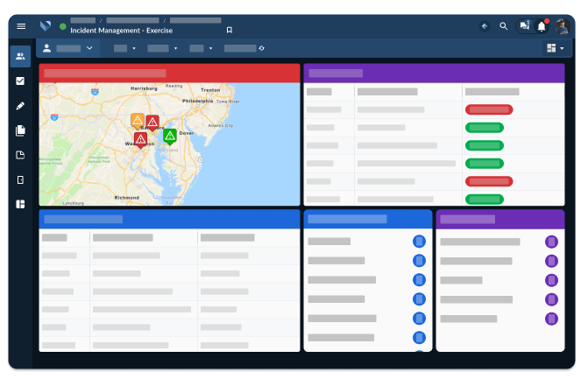Select the people icon in sidebar

click(x=20, y=57)
